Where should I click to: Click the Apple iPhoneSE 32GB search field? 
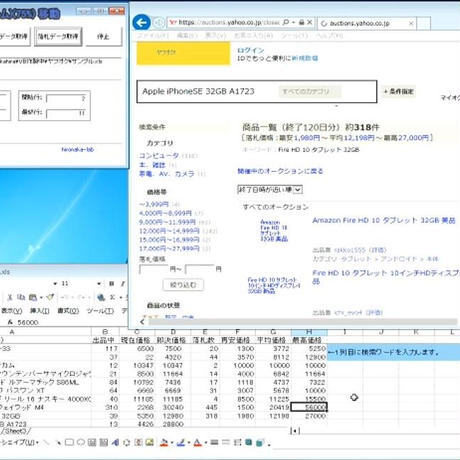pyautogui.click(x=257, y=91)
